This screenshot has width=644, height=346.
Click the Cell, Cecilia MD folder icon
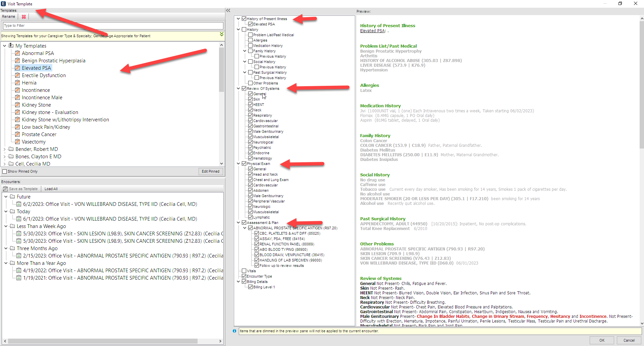[x=11, y=164]
